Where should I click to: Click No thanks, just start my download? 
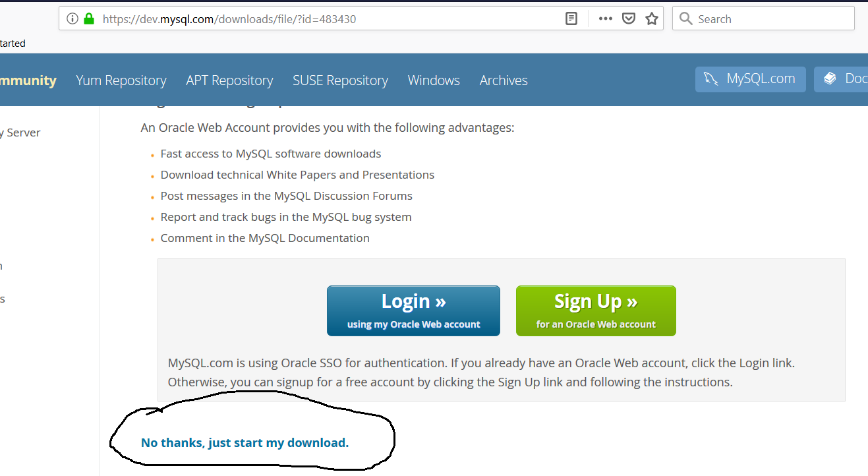(245, 442)
